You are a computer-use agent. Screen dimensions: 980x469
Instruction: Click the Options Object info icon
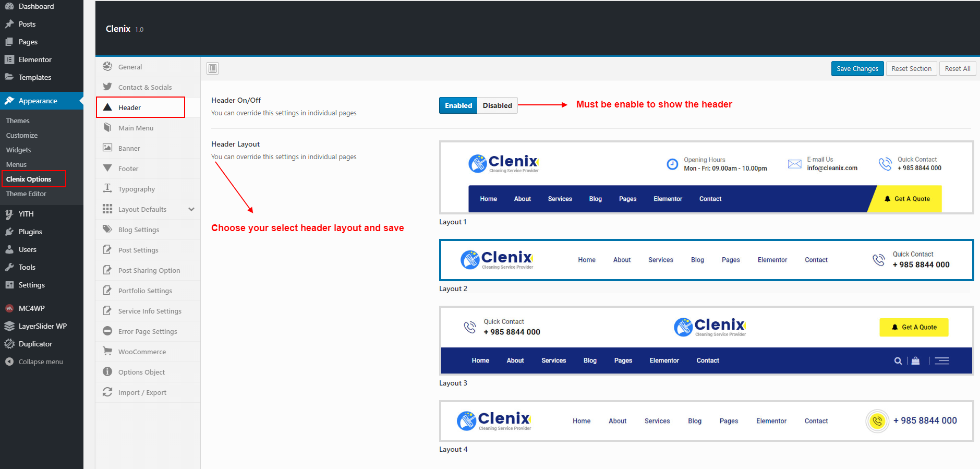click(107, 371)
